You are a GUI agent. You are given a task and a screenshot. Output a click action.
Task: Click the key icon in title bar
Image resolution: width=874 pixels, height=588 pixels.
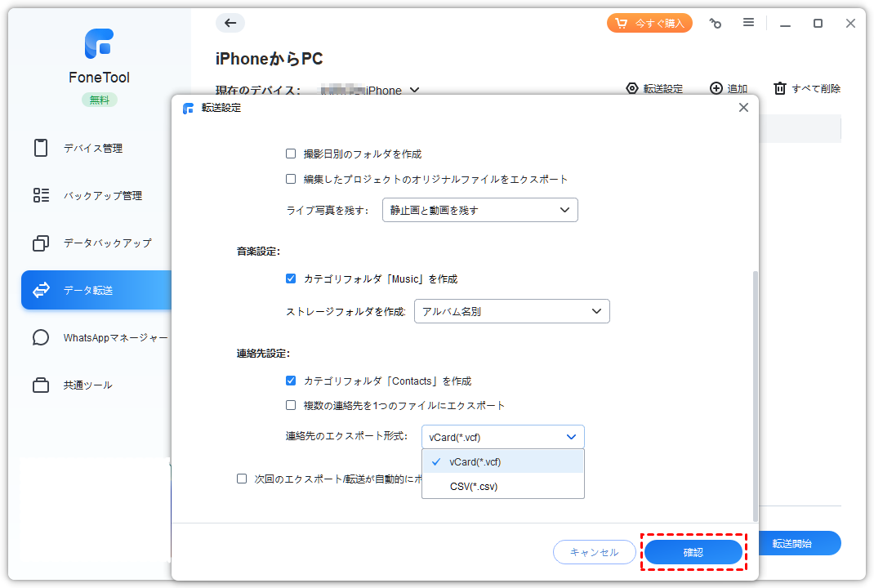[716, 23]
